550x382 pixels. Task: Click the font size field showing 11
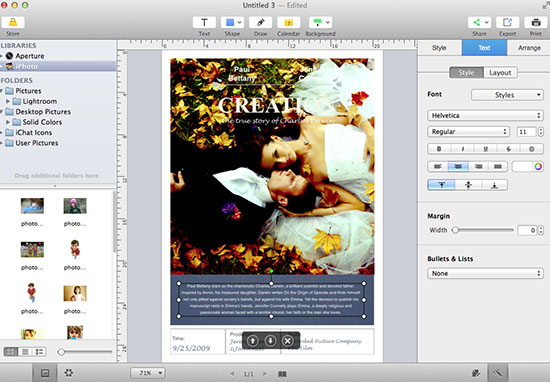coord(526,132)
